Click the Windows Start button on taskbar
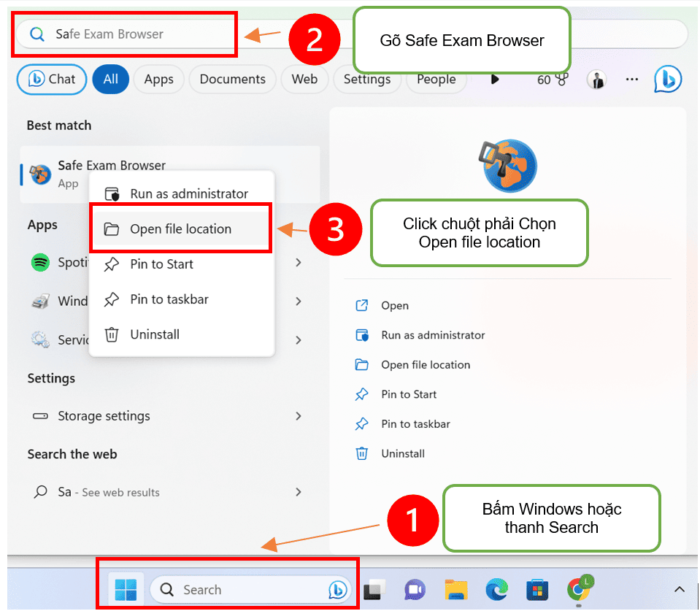Viewport: 700px width, 611px height. point(126,589)
